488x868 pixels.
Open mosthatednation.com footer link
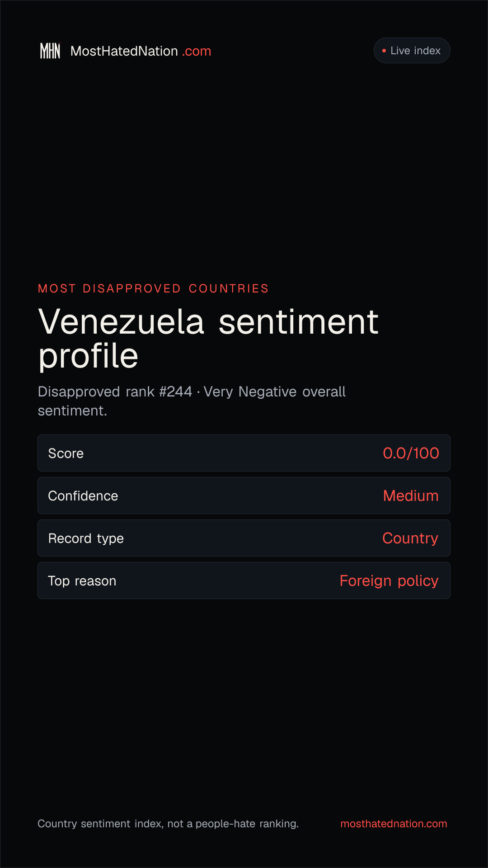394,824
